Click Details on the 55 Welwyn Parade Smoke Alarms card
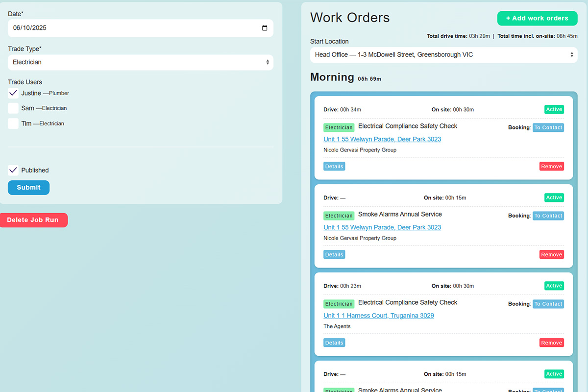588x392 pixels. click(334, 254)
